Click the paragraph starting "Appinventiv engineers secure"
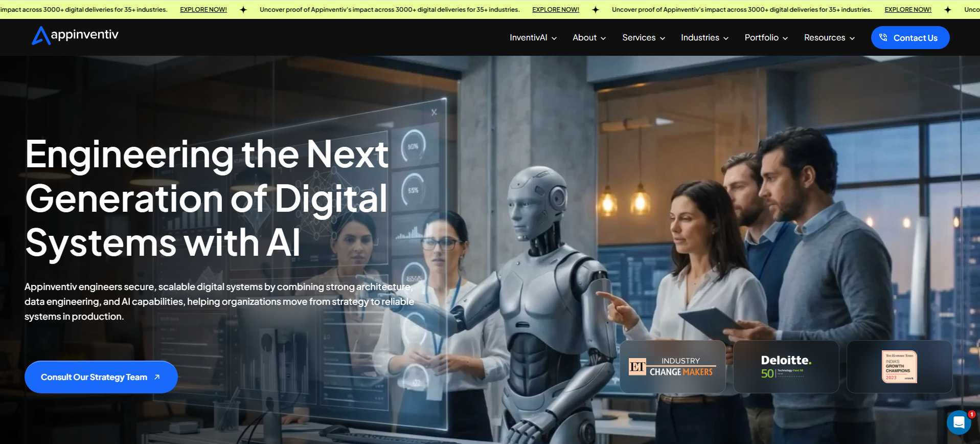 coord(219,302)
